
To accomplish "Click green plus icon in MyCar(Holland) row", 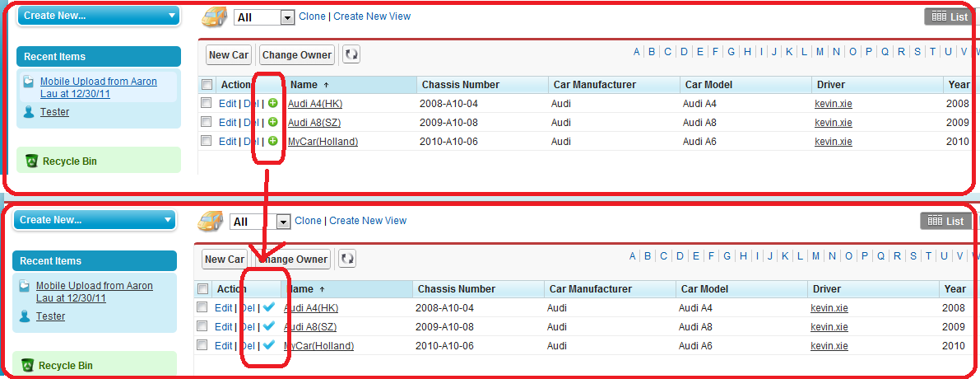I will (273, 141).
